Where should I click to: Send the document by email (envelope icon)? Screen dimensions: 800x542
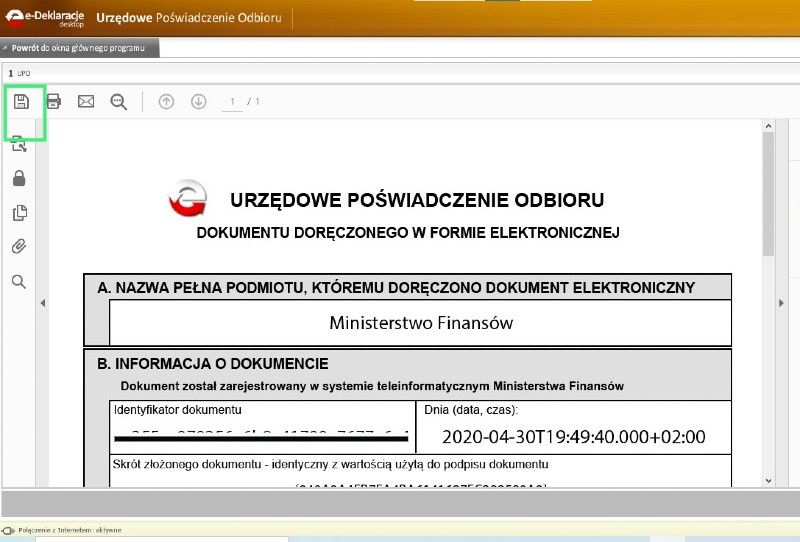pyautogui.click(x=86, y=102)
